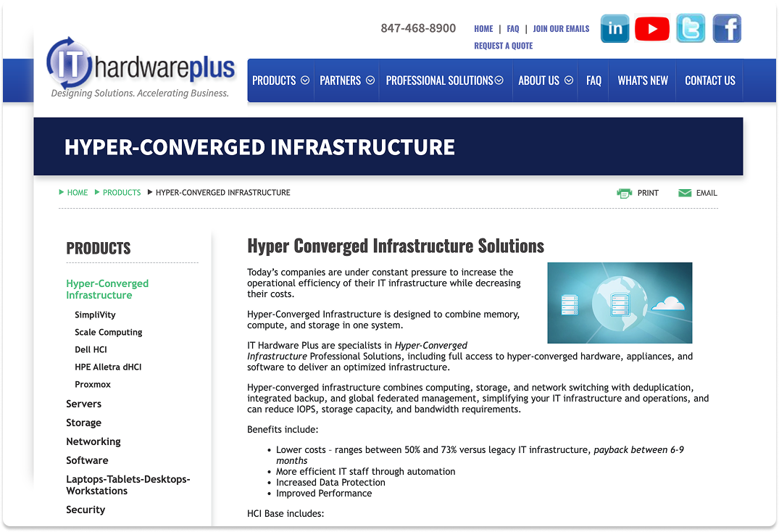
Task: Open SimpliVity in products sidebar
Action: pyautogui.click(x=95, y=315)
